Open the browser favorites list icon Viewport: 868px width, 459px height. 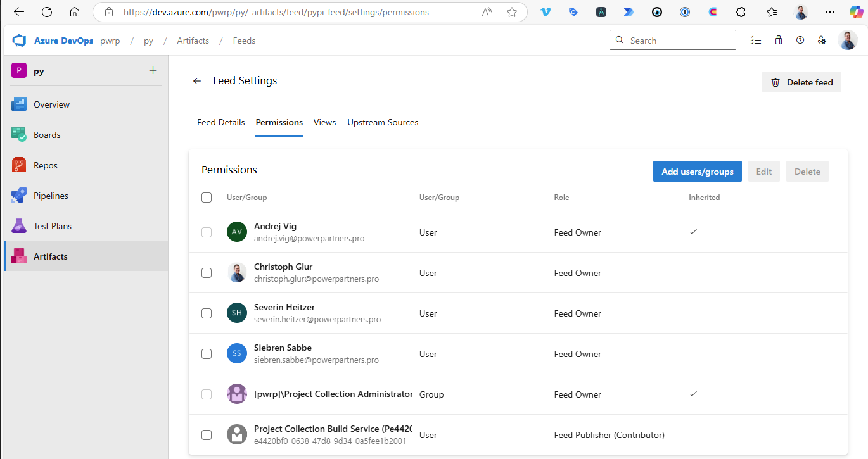771,12
